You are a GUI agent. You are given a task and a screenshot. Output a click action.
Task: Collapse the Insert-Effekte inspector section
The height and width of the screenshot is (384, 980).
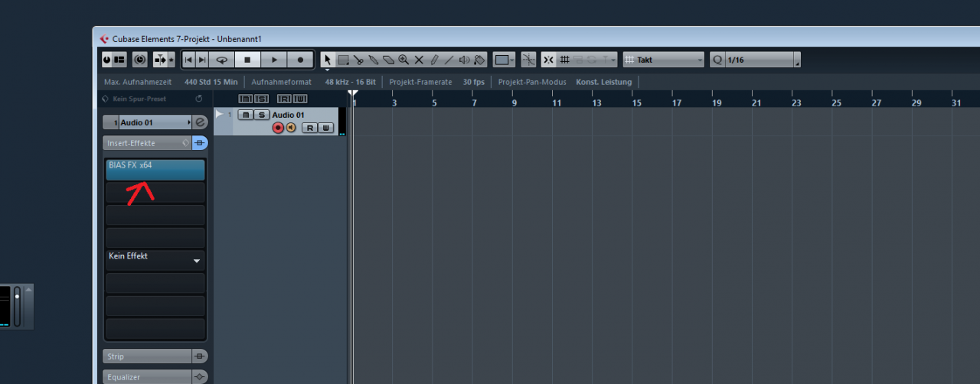coord(146,142)
